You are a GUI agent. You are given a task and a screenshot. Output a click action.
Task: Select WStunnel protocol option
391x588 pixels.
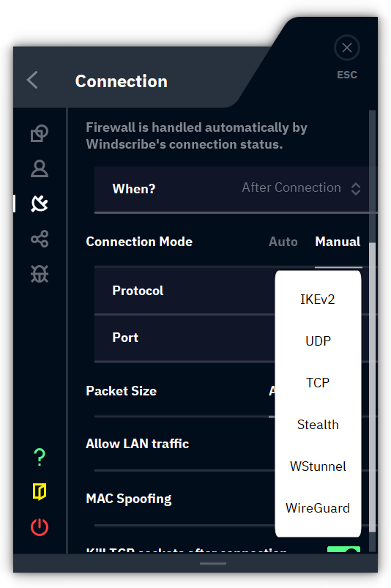[x=318, y=466]
